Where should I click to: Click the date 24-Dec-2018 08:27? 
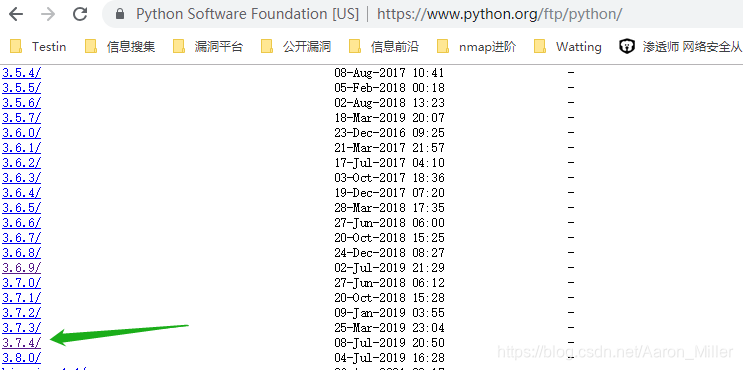[389, 253]
